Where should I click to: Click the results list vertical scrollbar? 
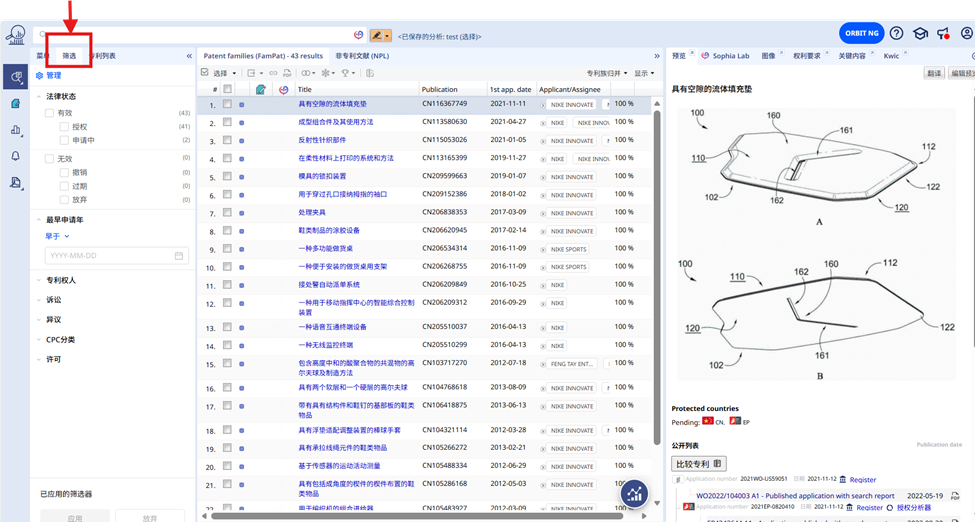click(x=657, y=277)
